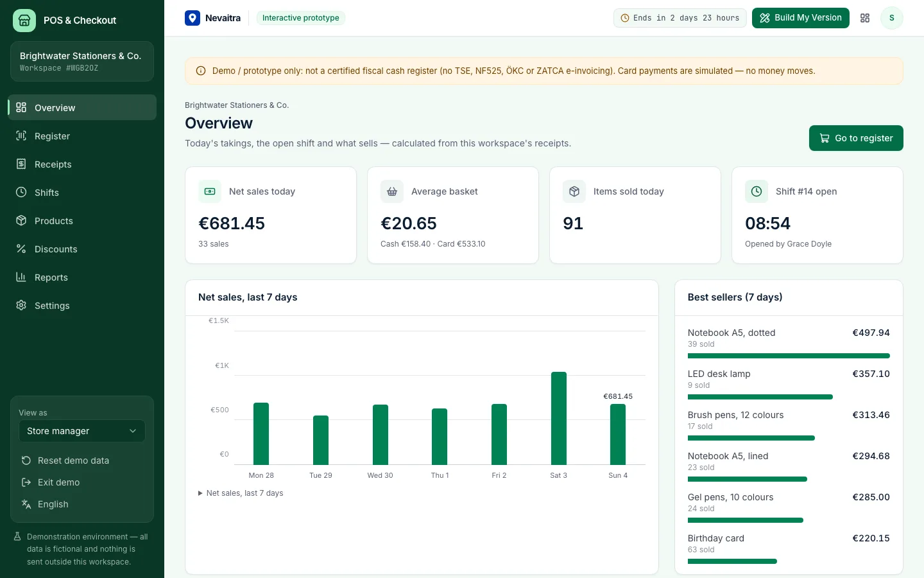Screen dimensions: 924x578
Task: Click the Sat 3 bar in sales chart
Action: coord(559,418)
